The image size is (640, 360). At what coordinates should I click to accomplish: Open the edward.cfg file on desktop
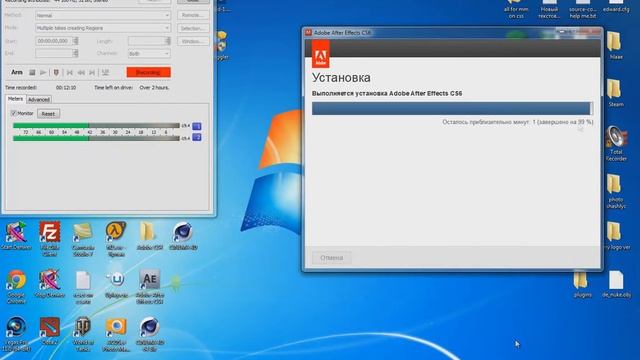coord(616,5)
